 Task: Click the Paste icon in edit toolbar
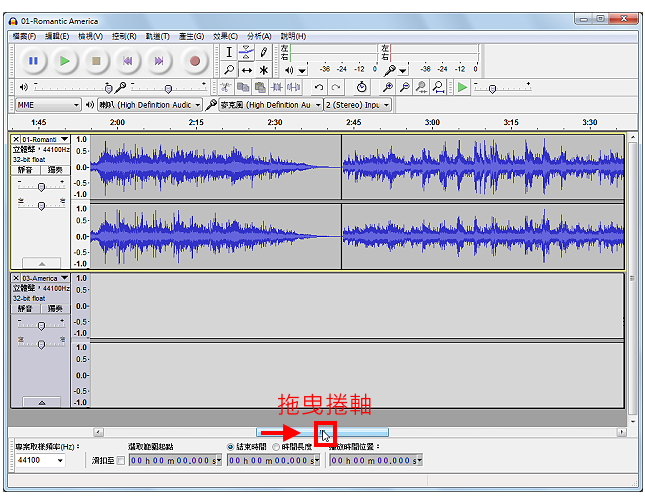coord(260,87)
